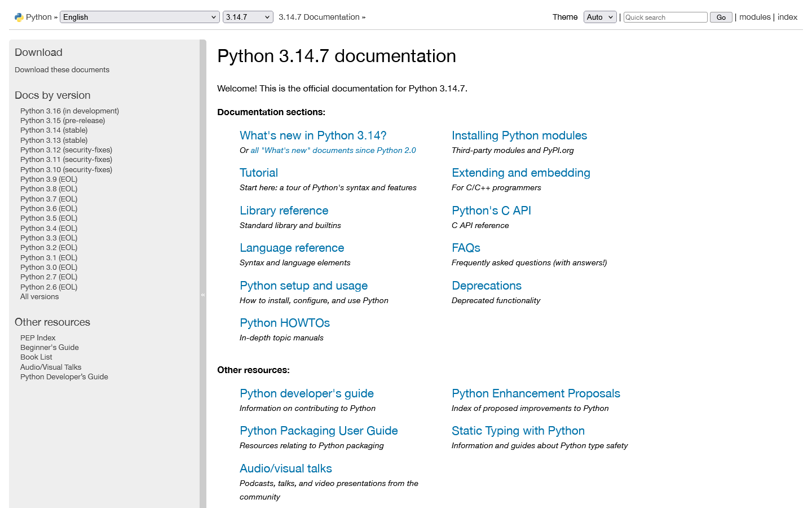The height and width of the screenshot is (508, 812).
Task: Open Audio/visual talks main link
Action: pos(286,468)
